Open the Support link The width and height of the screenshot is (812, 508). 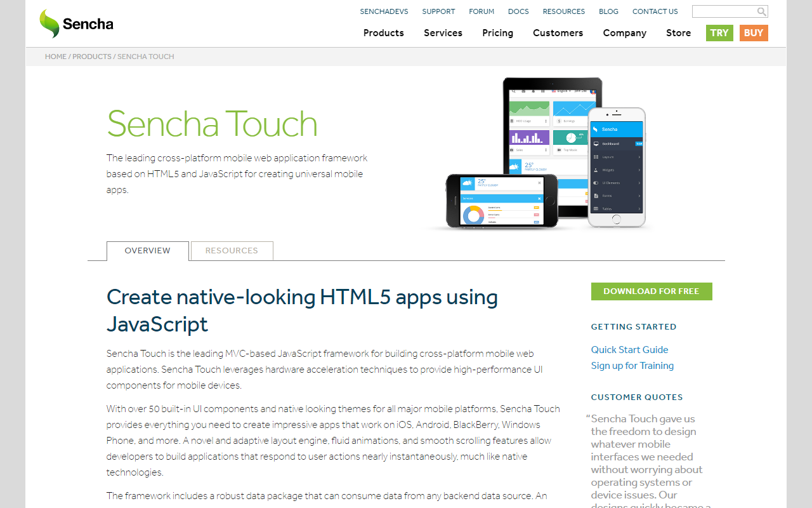point(438,11)
